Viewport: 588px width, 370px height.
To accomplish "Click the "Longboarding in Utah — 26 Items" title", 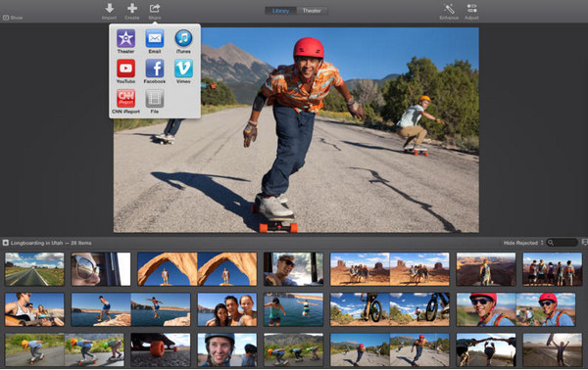I will pyautogui.click(x=51, y=243).
